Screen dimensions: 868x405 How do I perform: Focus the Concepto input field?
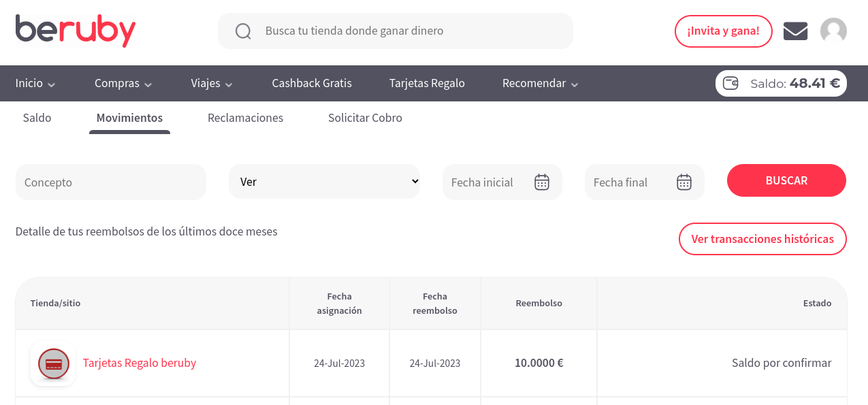tap(111, 182)
